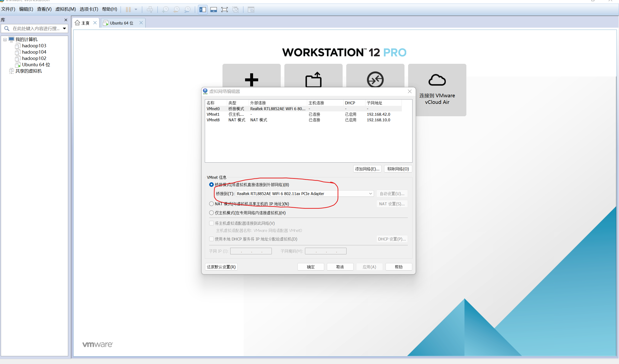Click the thumbnail bar toolbar icon
The image size is (619, 364).
(x=214, y=9)
